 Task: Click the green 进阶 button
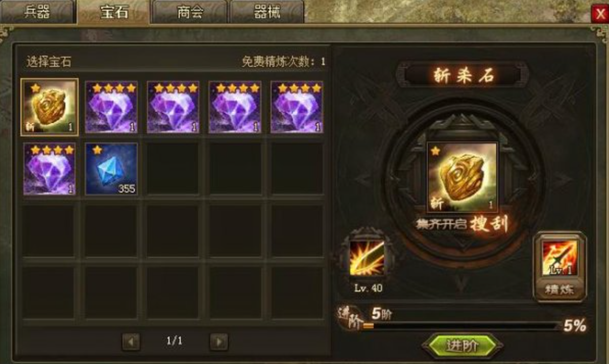[462, 345]
